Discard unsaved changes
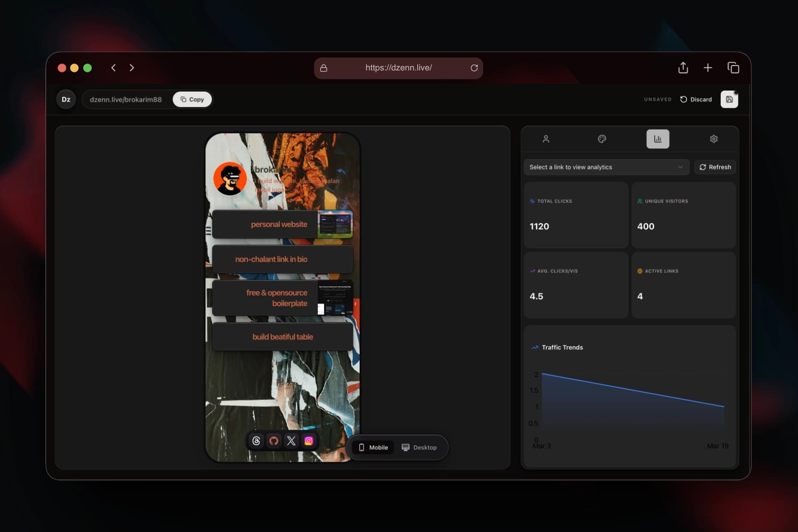The height and width of the screenshot is (532, 798). (x=696, y=100)
